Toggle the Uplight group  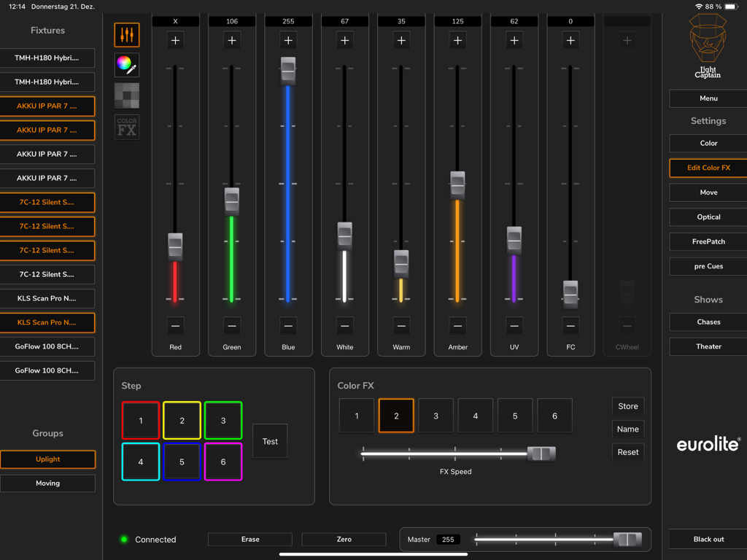tap(47, 459)
